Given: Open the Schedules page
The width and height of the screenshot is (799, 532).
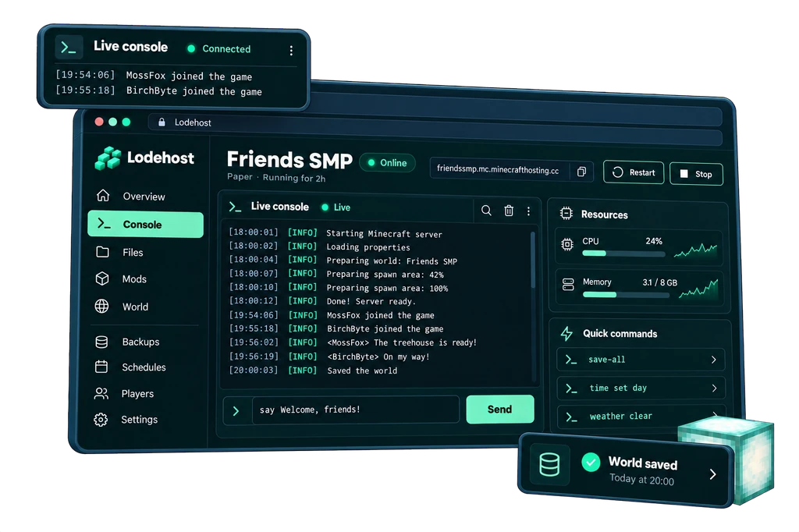Looking at the screenshot, I should [x=145, y=367].
